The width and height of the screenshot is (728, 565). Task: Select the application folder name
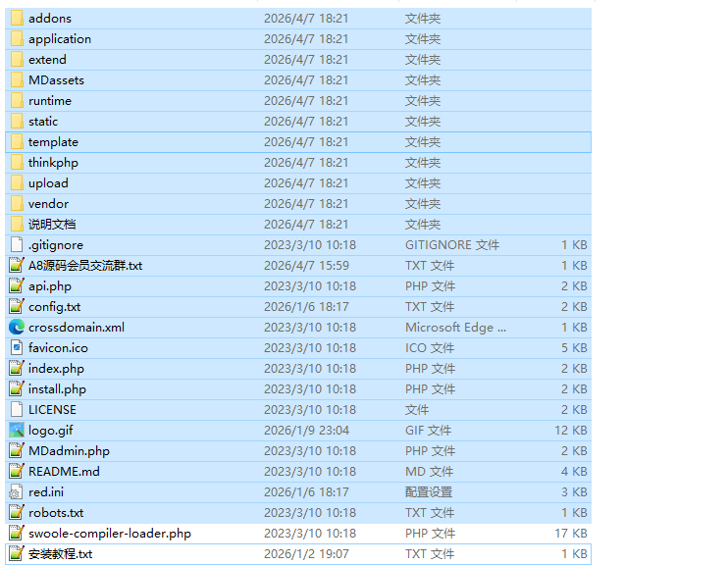tap(60, 38)
